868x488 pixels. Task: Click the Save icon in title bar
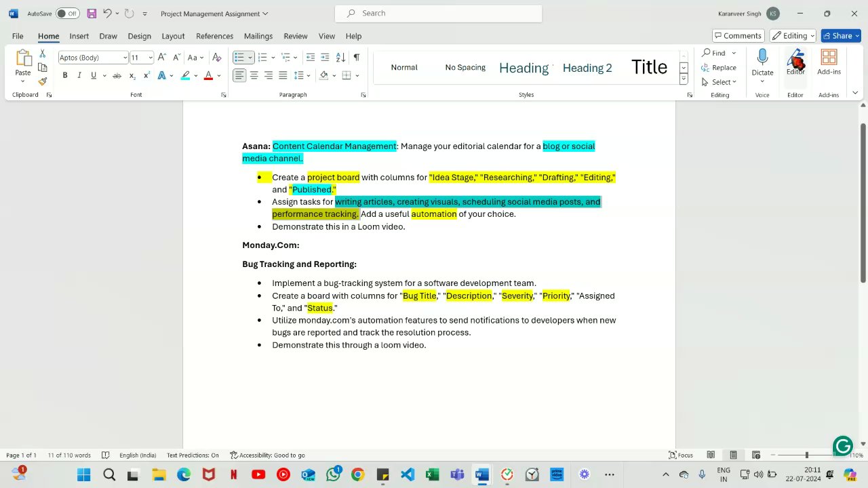tap(92, 14)
